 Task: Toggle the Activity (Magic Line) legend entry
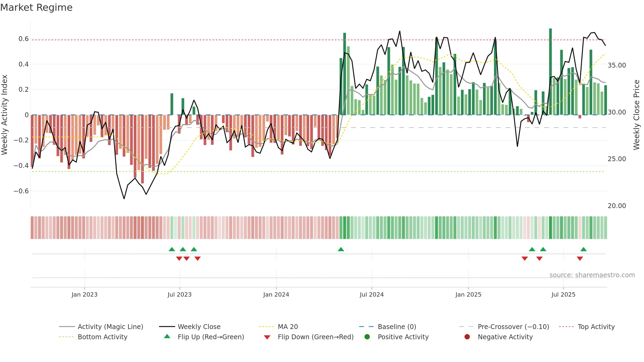(101, 327)
